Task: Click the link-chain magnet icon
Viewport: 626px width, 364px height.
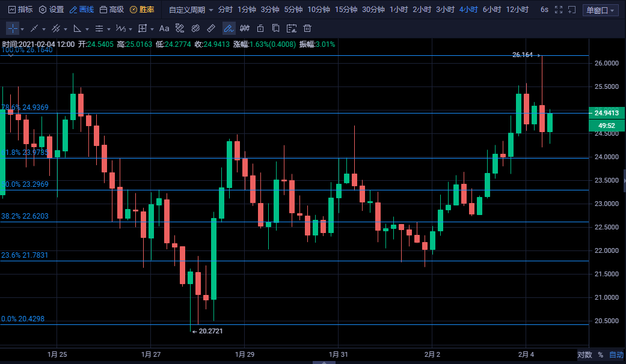Action: click(195, 28)
